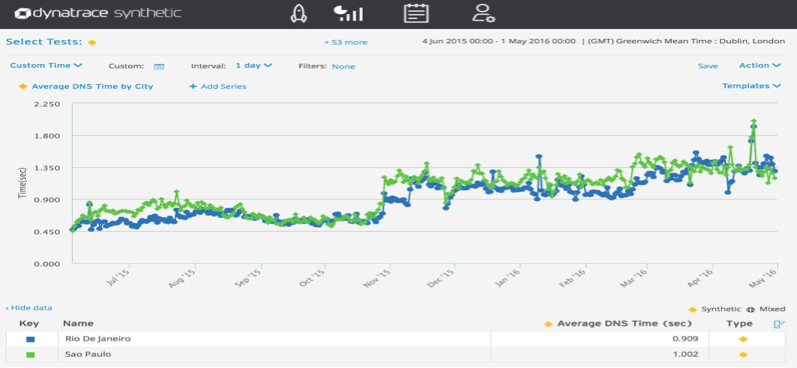Click Add Series
Screen dimensions: 797x368
[x=218, y=86]
